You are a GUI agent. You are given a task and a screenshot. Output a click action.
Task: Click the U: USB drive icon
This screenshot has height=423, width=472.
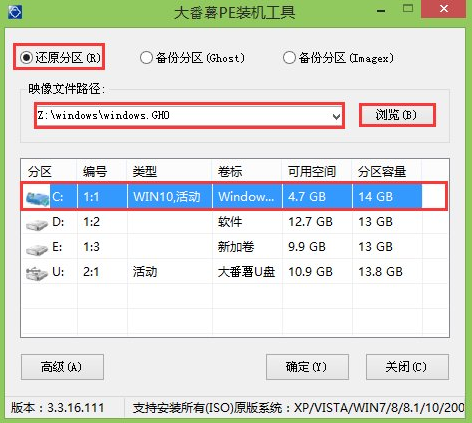click(37, 274)
